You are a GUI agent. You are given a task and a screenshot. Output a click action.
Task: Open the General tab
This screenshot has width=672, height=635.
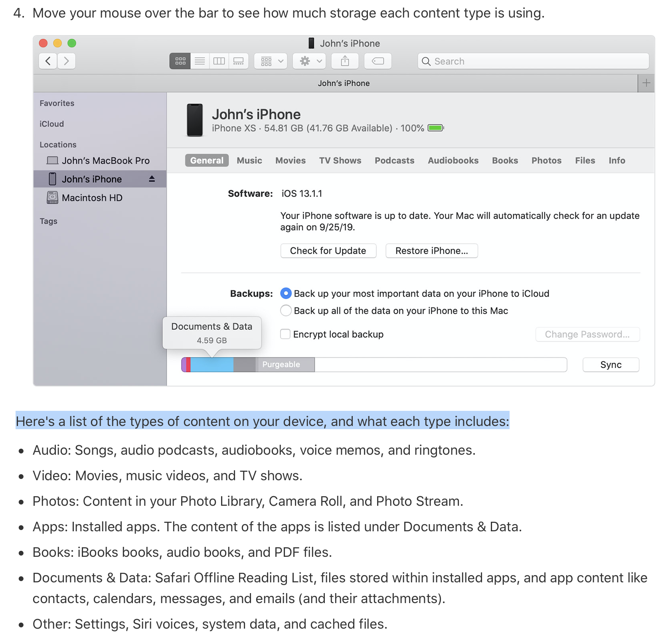click(x=207, y=160)
